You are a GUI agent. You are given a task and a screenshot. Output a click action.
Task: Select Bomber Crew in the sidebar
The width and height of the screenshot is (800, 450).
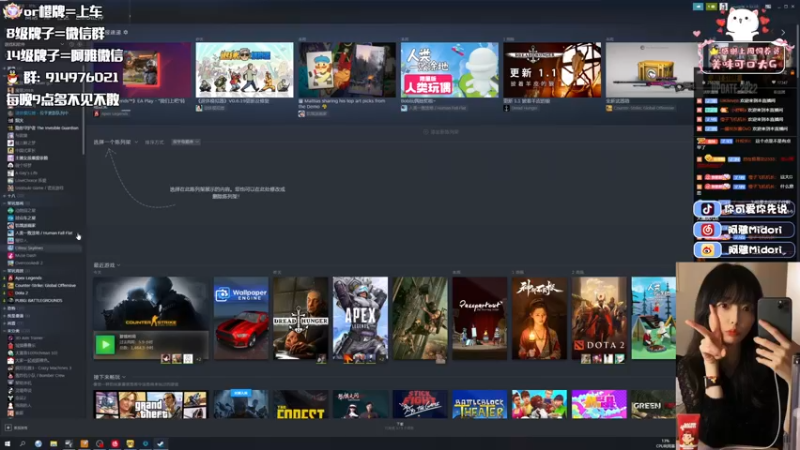39,376
